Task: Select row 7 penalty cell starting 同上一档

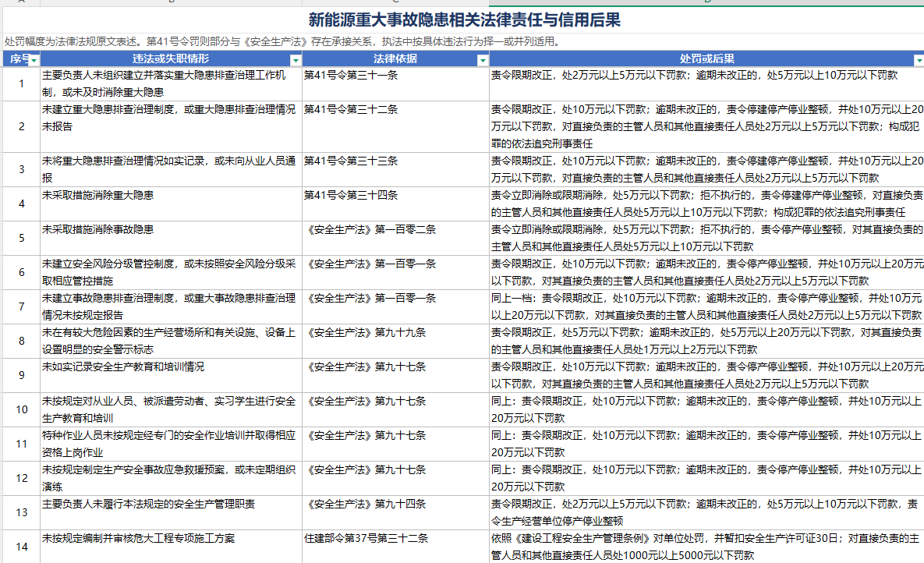Action: (x=706, y=306)
